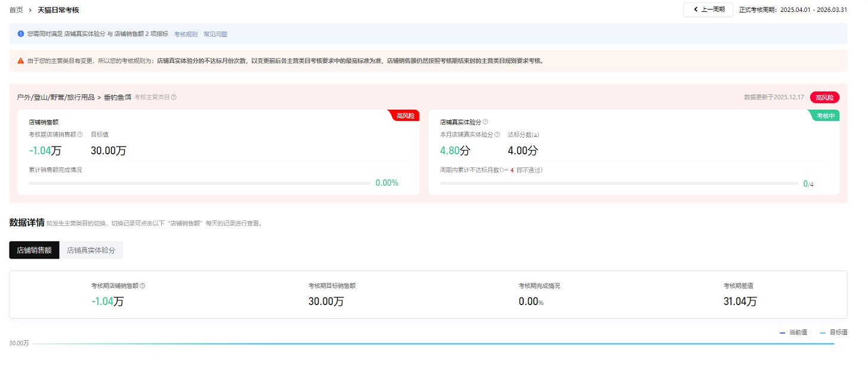The image size is (868, 376).
Task: Switch to the 店铺真实体验分 tab
Action: tap(91, 250)
